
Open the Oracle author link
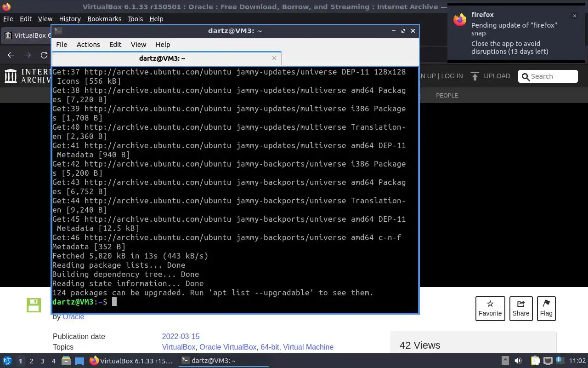click(x=73, y=316)
